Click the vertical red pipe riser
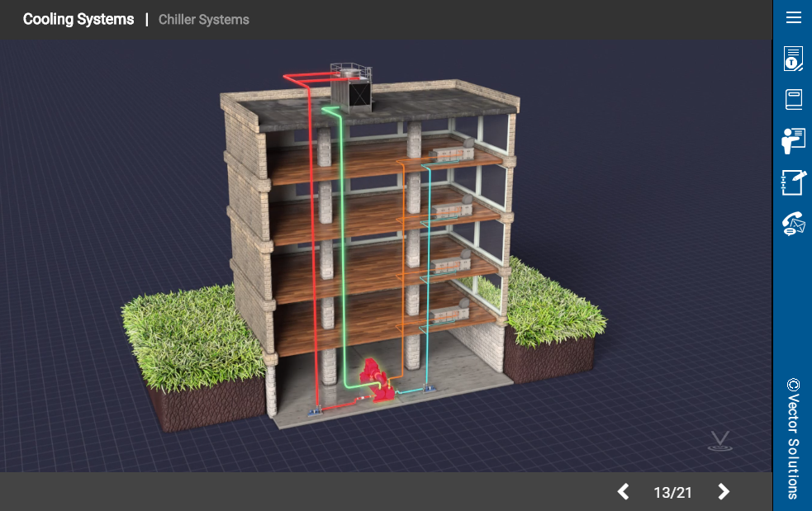This screenshot has width=812, height=511. [312, 248]
